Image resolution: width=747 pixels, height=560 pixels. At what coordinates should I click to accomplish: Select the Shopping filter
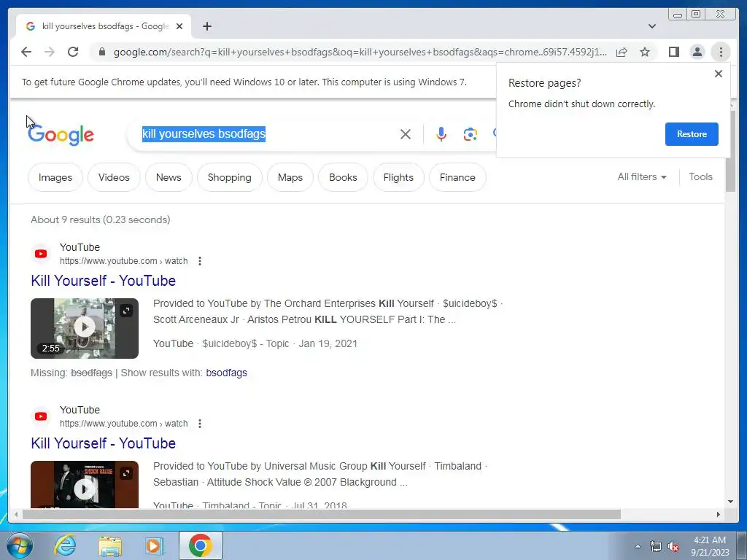229,177
